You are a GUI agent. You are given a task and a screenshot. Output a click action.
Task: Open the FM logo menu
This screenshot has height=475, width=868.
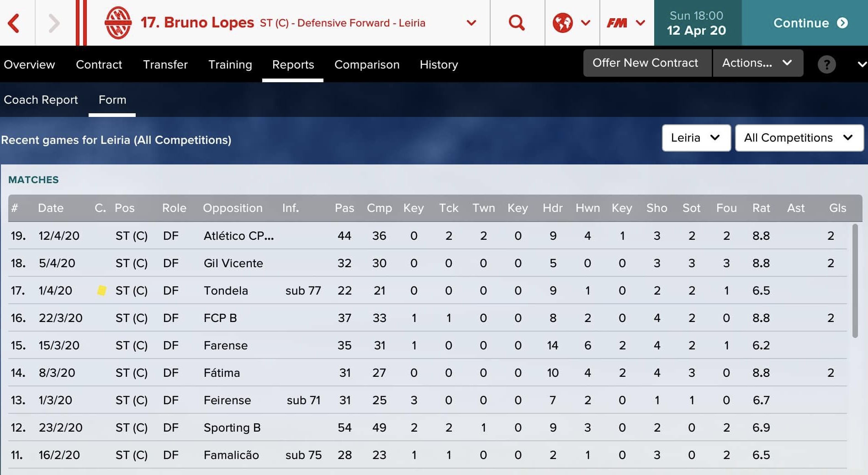point(626,23)
